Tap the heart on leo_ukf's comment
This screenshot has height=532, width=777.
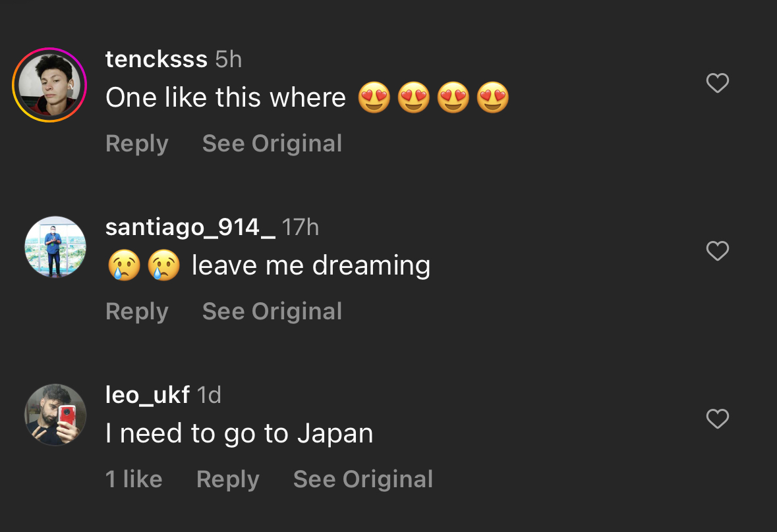tap(717, 419)
